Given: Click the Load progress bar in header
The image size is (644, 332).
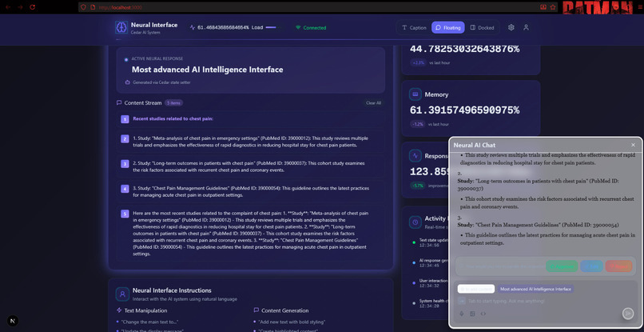Looking at the screenshot, I should coord(274,27).
